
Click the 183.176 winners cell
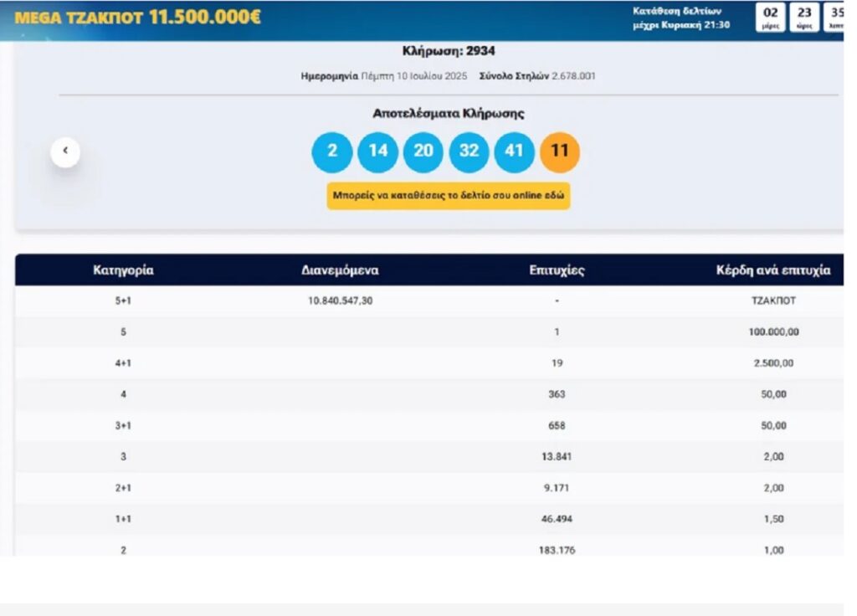click(x=557, y=550)
